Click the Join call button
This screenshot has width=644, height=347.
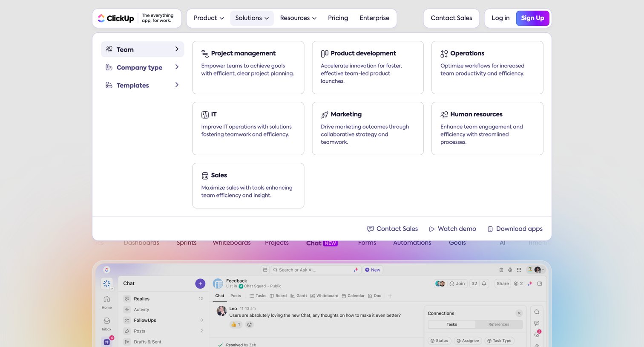click(457, 283)
